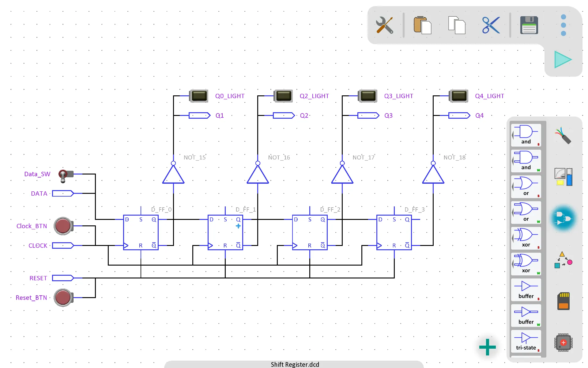588x368 pixels.
Task: Open the three-dot overflow menu
Action: click(563, 25)
